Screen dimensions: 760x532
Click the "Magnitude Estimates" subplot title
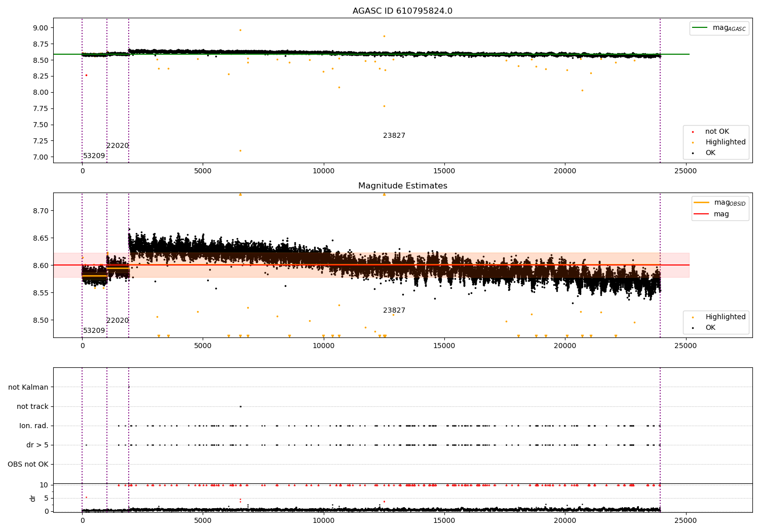click(x=402, y=186)
